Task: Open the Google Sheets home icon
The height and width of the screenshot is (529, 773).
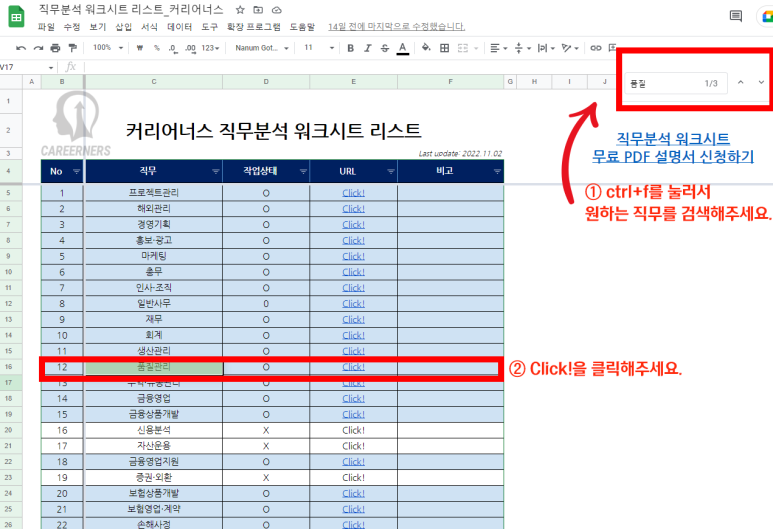Action: coord(16,17)
